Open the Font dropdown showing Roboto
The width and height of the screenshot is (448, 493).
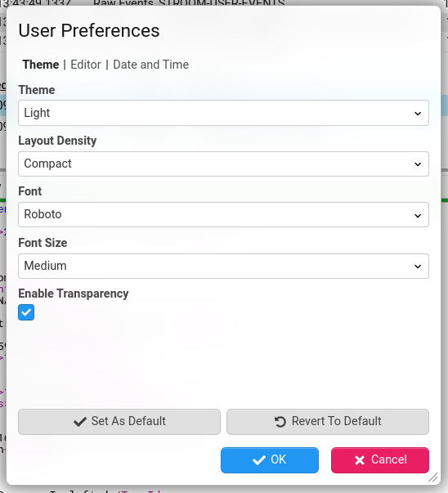[223, 215]
